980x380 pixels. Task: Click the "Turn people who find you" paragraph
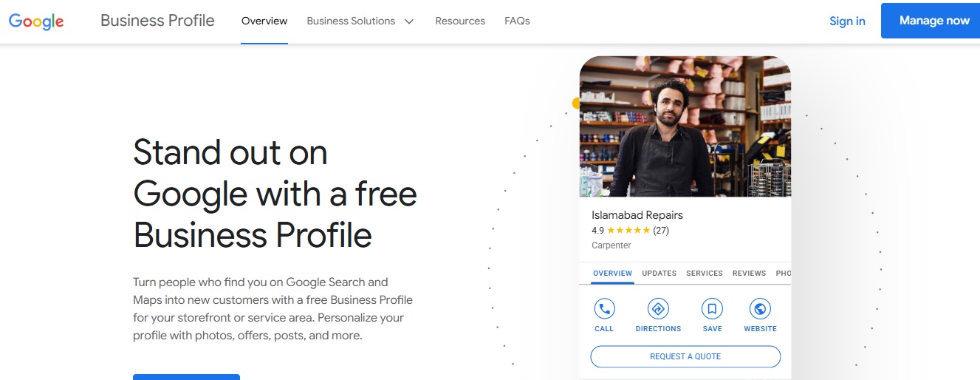(x=273, y=309)
